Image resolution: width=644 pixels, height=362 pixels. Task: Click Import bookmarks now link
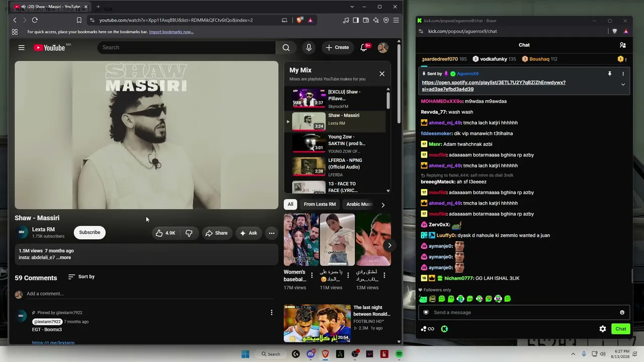tap(171, 32)
